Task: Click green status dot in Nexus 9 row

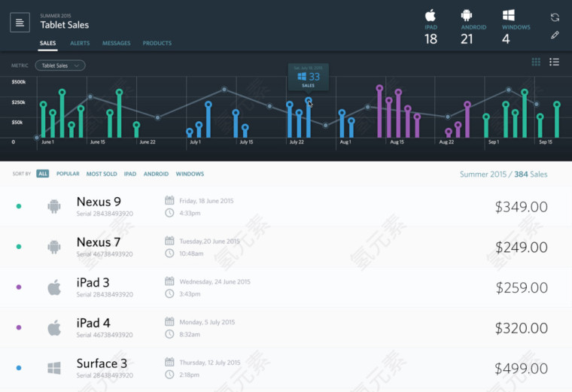Action: click(x=19, y=206)
